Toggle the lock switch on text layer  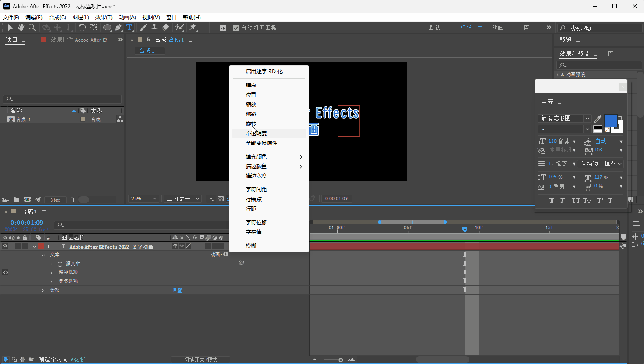point(25,246)
